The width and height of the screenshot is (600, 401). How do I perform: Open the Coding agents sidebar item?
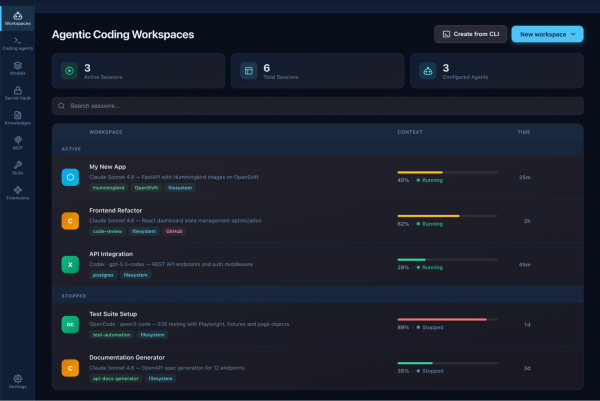pyautogui.click(x=18, y=44)
